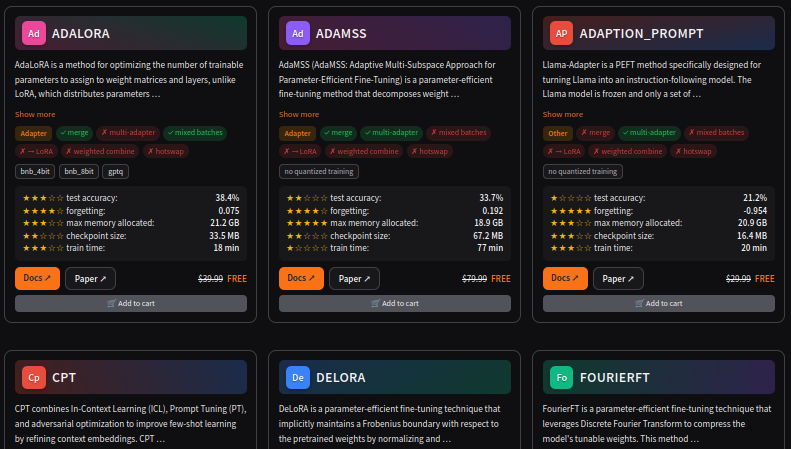Click ADAPTION_PROMPT forgetting value -0.954

coord(755,211)
